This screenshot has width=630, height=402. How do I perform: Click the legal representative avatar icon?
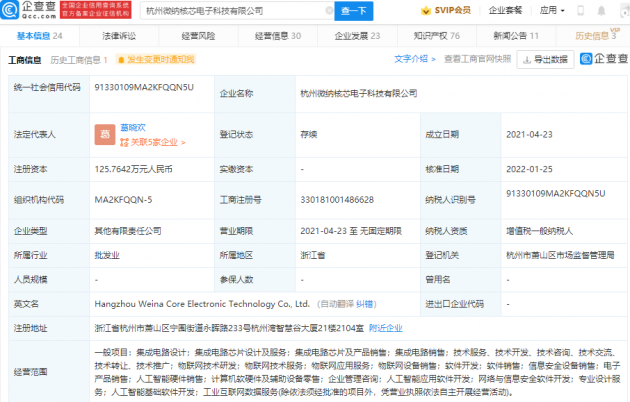click(105, 135)
